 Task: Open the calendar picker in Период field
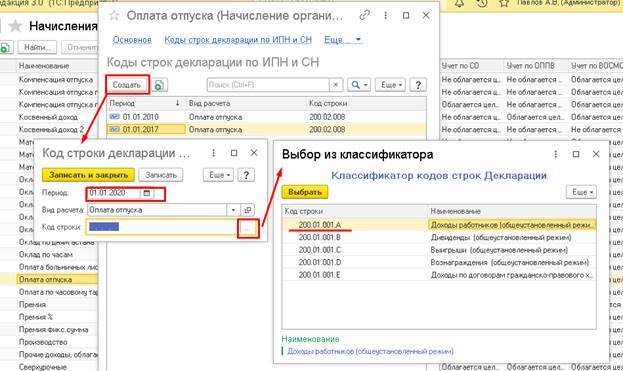point(147,193)
